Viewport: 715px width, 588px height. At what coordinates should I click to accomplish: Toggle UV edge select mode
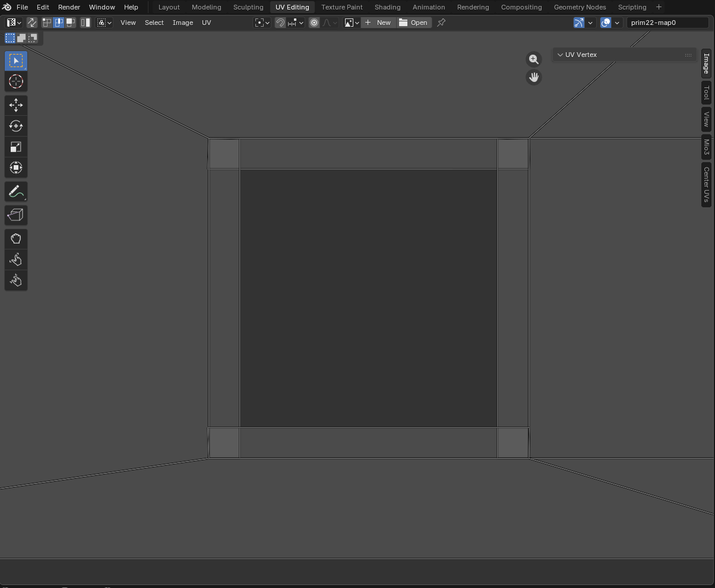tap(59, 23)
